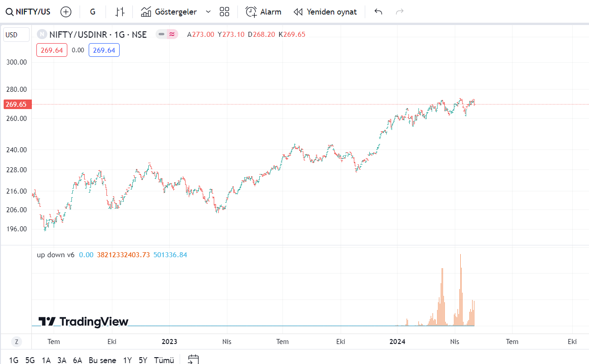Toggle the Z timezone button
The width and height of the screenshot is (589, 364).
(16, 342)
